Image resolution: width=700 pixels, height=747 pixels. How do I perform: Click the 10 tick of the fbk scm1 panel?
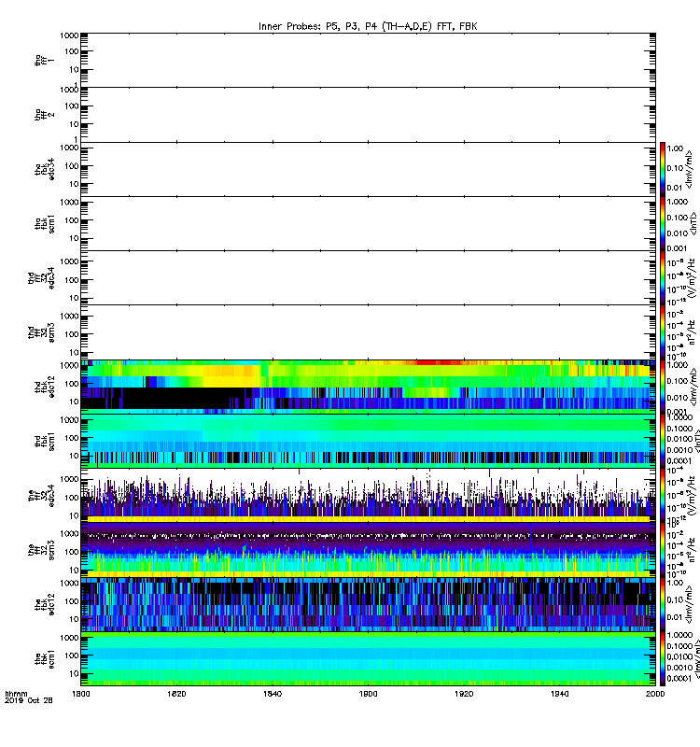74,673
